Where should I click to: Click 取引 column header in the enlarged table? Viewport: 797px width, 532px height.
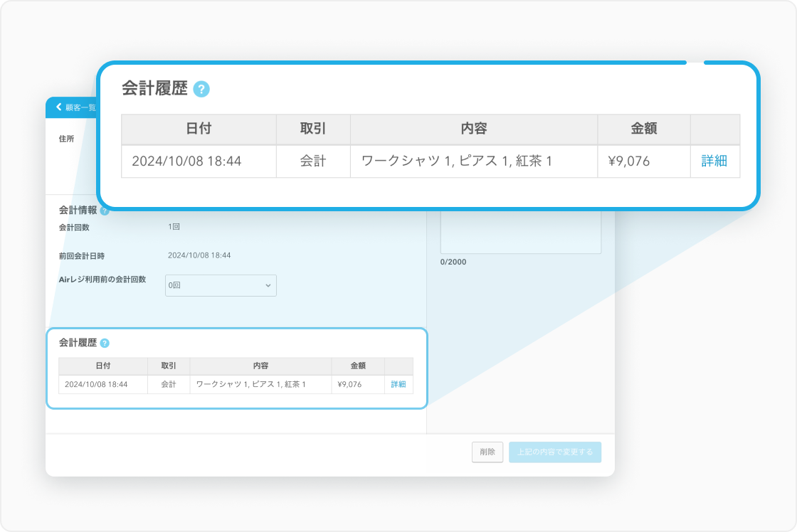point(313,129)
